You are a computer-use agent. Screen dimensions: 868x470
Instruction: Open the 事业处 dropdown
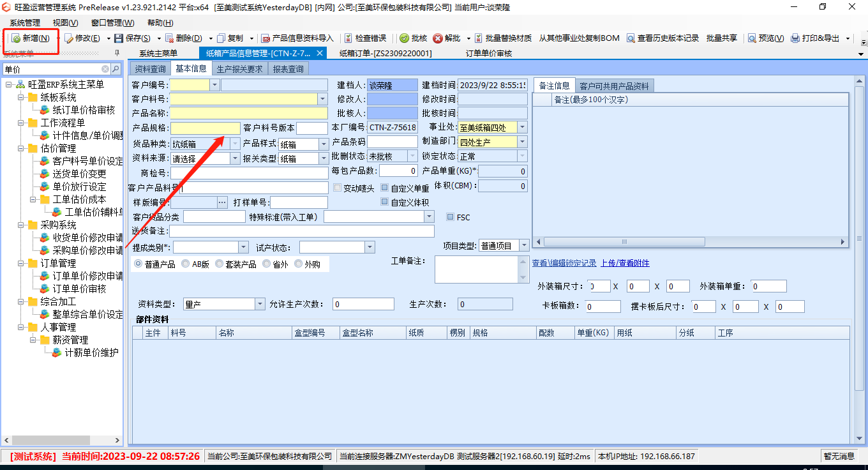(523, 127)
